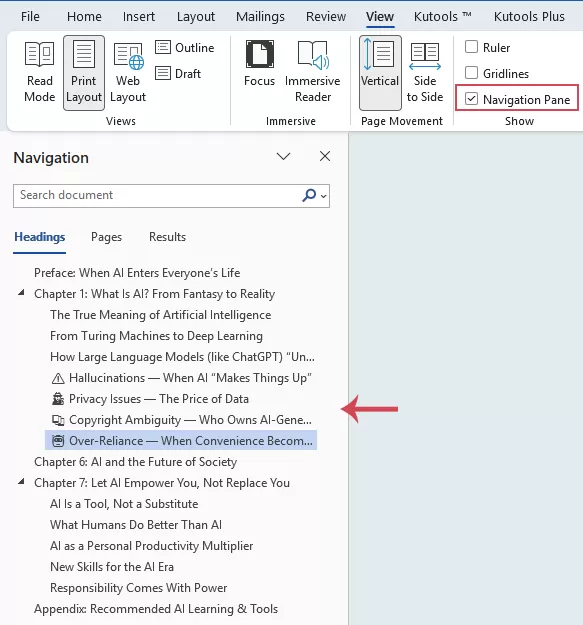This screenshot has height=625, width=583.
Task: Jump to AI as a Personal Productivity Multiplier
Action: (151, 546)
